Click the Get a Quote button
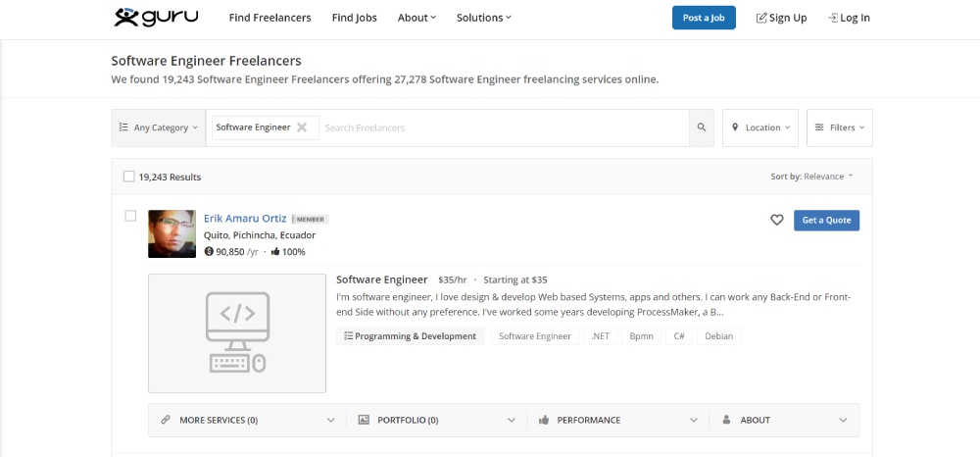Image resolution: width=980 pixels, height=457 pixels. pyautogui.click(x=826, y=220)
